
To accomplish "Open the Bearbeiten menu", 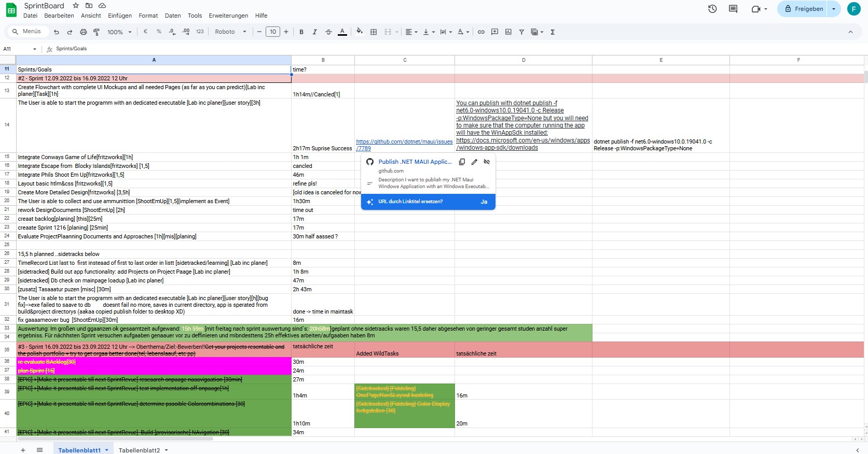I will (59, 16).
